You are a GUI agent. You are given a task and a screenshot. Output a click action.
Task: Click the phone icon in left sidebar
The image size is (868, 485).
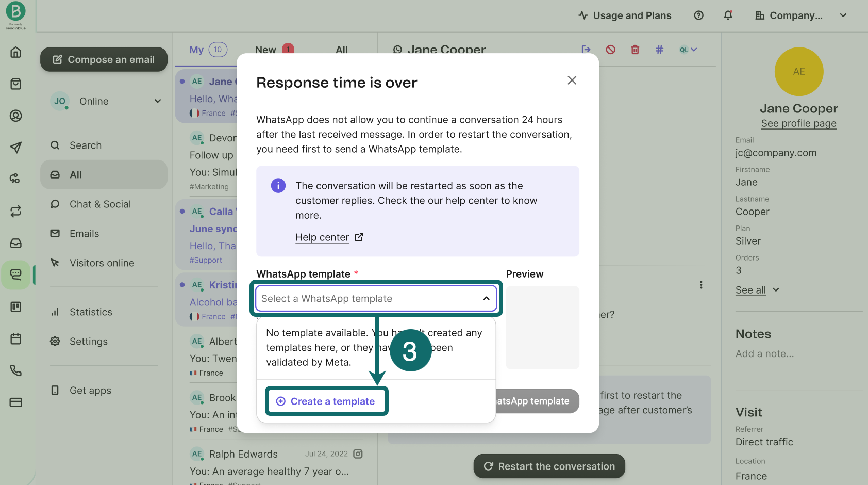16,370
